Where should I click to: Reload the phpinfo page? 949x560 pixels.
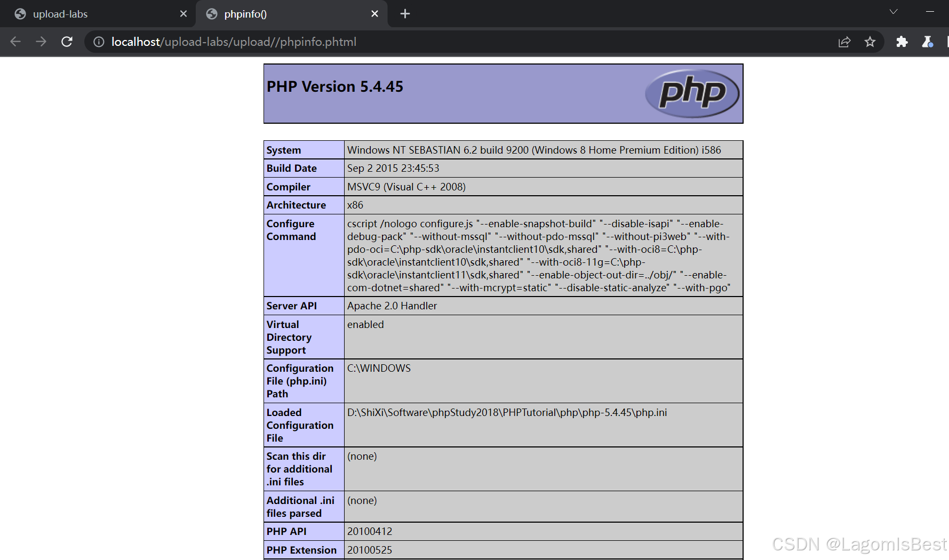coord(67,42)
